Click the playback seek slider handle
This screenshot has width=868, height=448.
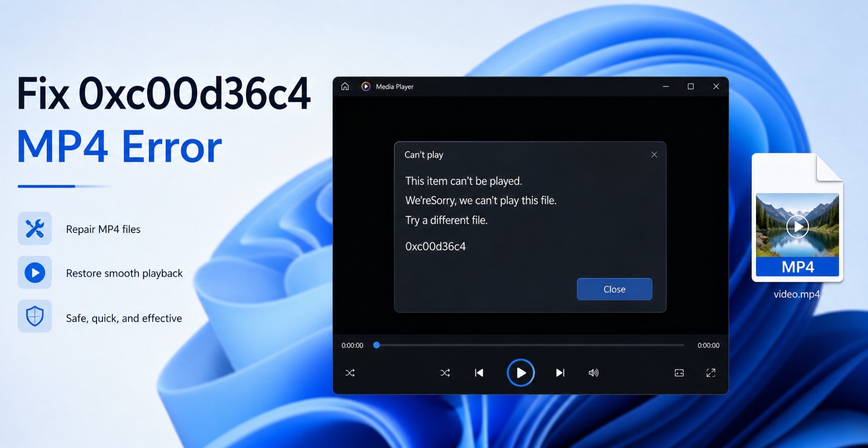tap(376, 345)
